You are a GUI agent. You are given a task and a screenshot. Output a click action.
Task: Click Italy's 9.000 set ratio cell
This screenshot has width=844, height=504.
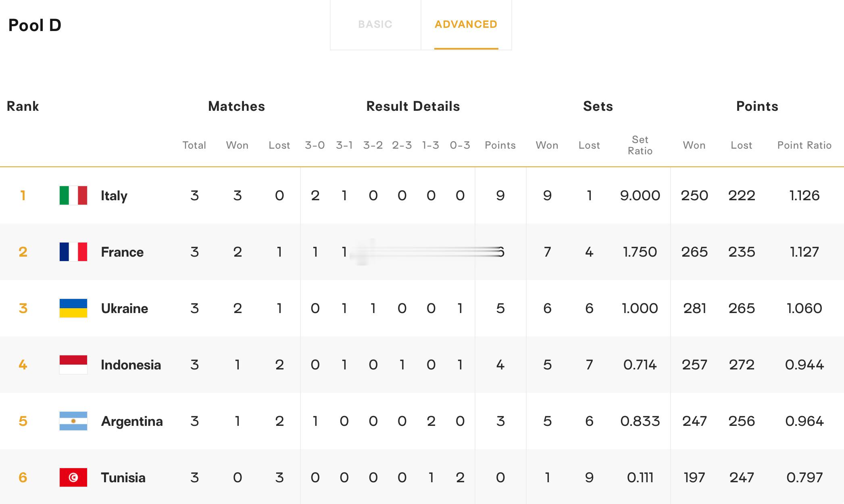640,196
